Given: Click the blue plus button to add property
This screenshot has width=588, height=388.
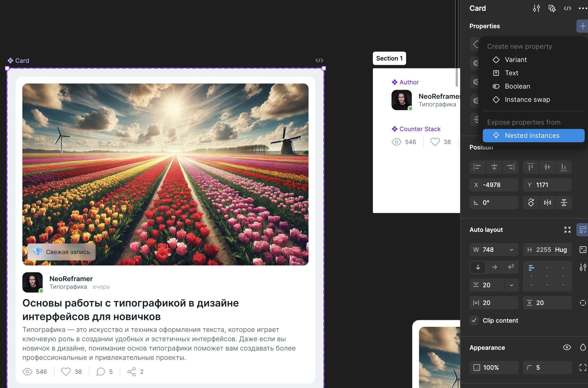Looking at the screenshot, I should 582,26.
